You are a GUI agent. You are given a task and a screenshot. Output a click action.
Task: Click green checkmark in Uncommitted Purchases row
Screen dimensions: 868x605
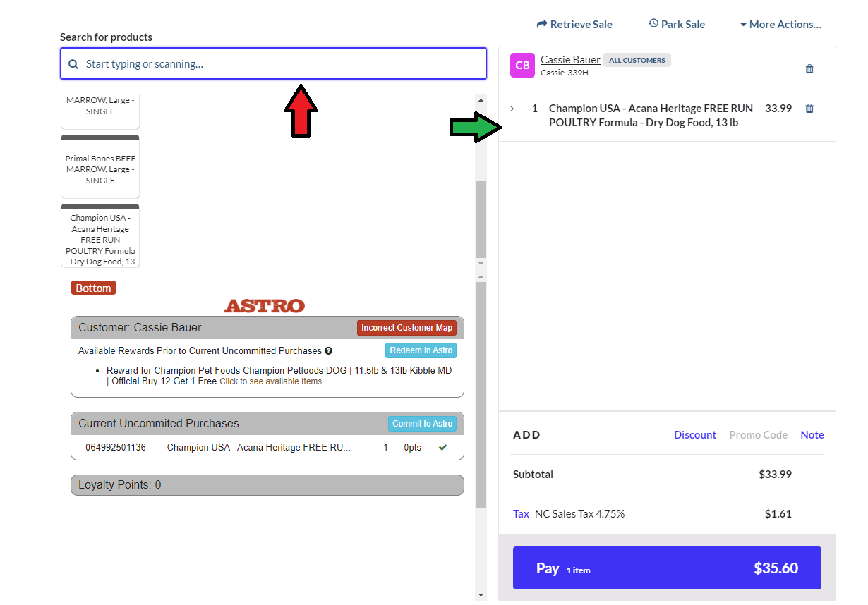coord(442,447)
